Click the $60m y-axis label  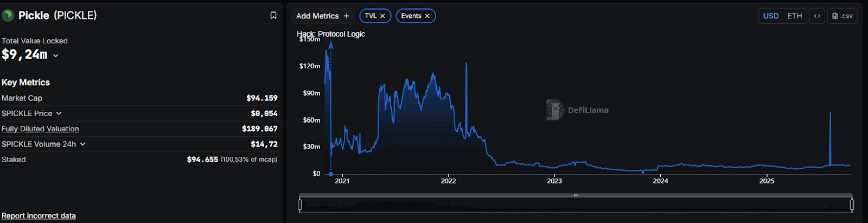click(311, 120)
